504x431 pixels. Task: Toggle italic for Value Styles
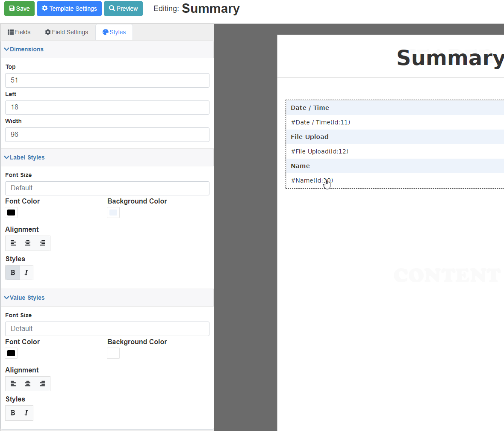27,413
